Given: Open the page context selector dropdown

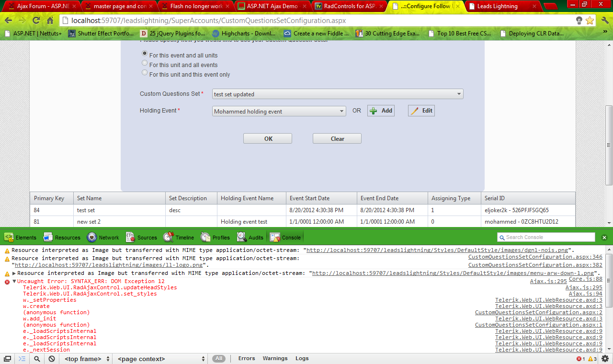Looking at the screenshot, I should tap(161, 359).
